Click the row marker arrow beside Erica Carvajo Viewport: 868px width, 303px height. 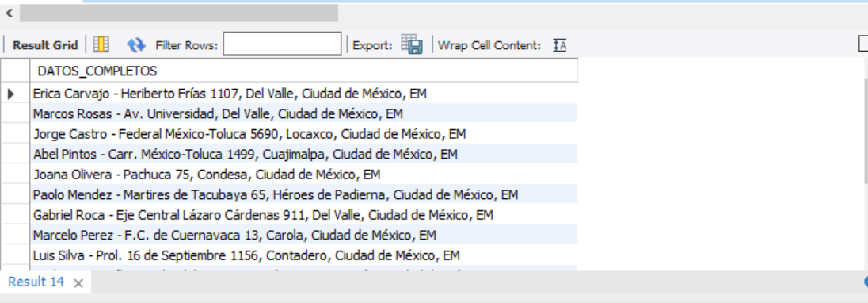tap(10, 94)
